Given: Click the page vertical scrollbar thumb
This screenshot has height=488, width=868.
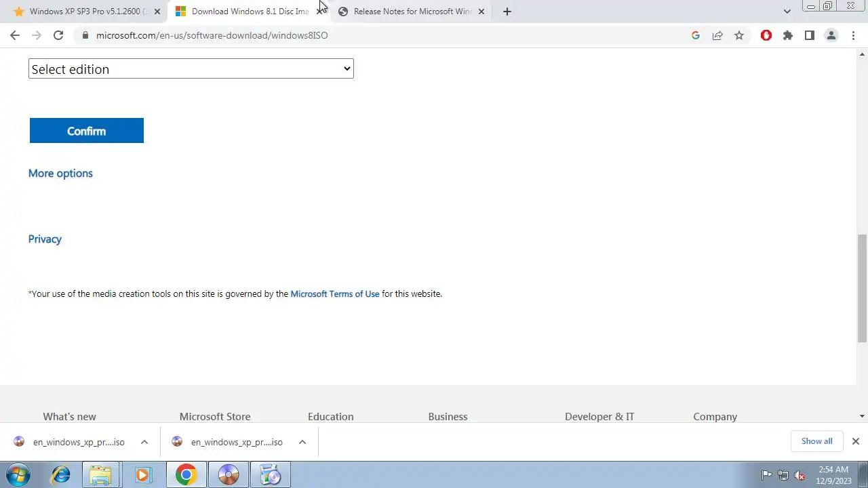Looking at the screenshot, I should click(x=863, y=289).
